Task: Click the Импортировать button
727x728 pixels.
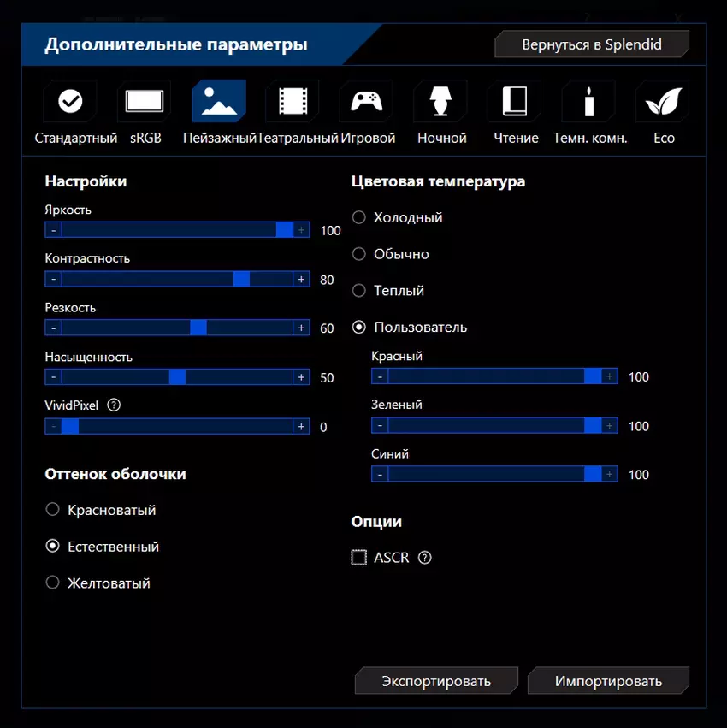Action: click(x=608, y=681)
